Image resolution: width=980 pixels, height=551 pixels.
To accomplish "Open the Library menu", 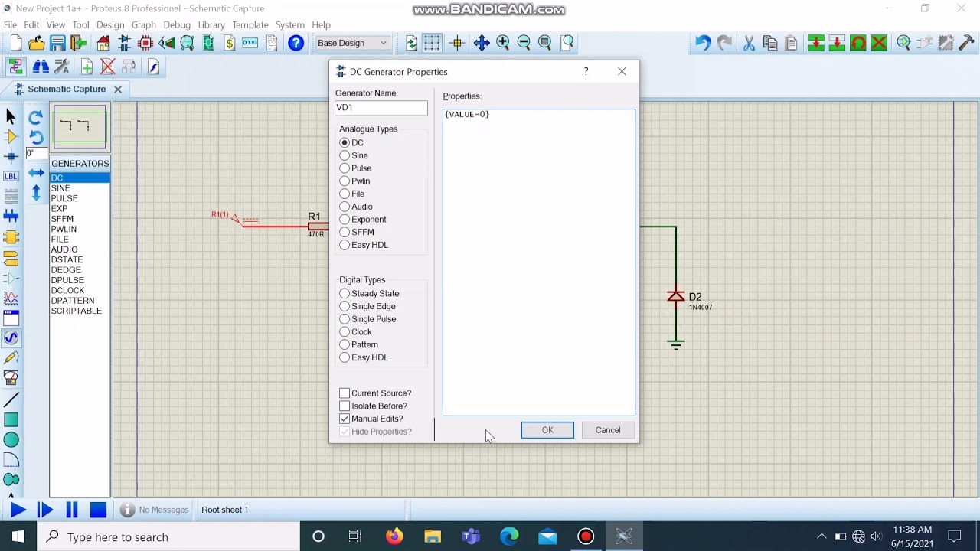I will (x=211, y=24).
